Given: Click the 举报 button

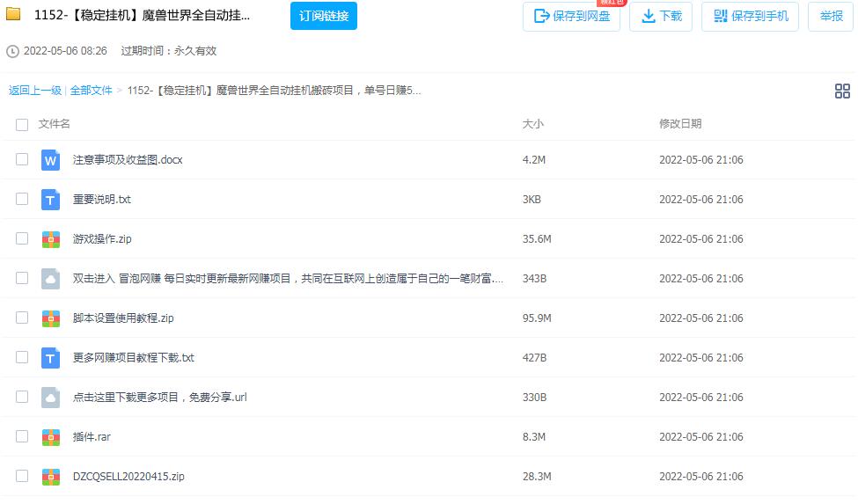Looking at the screenshot, I should pyautogui.click(x=831, y=17).
